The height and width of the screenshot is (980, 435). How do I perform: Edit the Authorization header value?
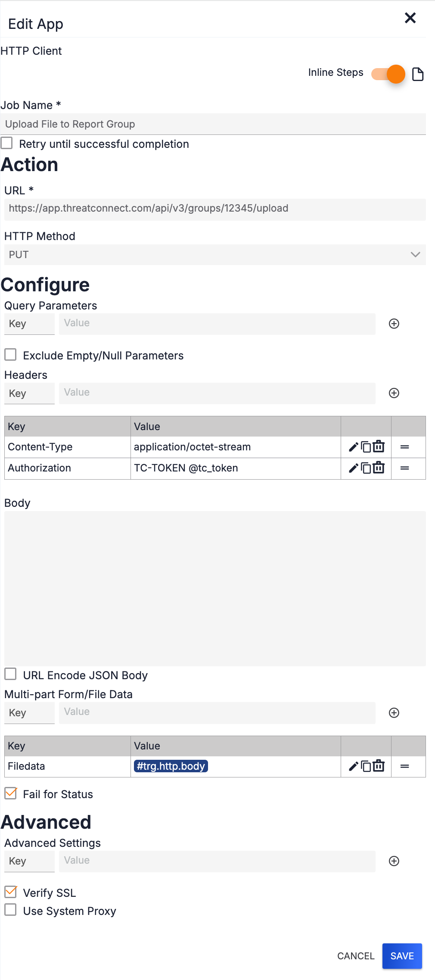353,468
